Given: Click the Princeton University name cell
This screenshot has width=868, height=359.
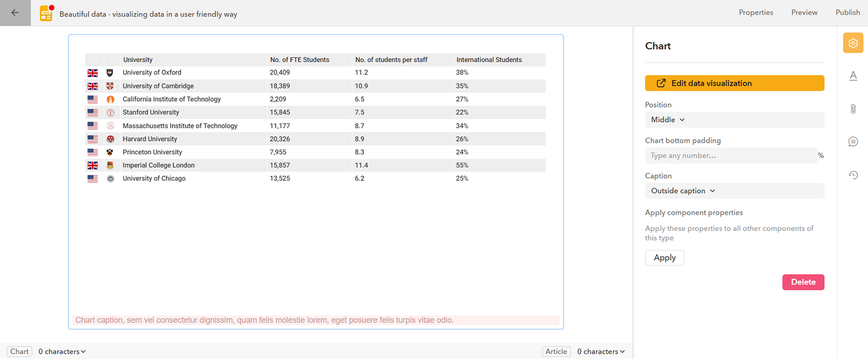Looking at the screenshot, I should pos(152,153).
